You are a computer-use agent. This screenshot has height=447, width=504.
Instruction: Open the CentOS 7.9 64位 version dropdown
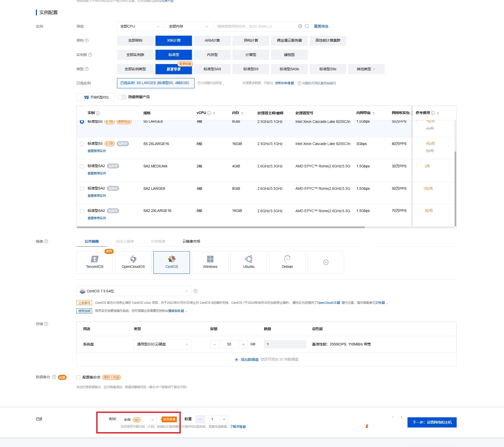point(134,291)
